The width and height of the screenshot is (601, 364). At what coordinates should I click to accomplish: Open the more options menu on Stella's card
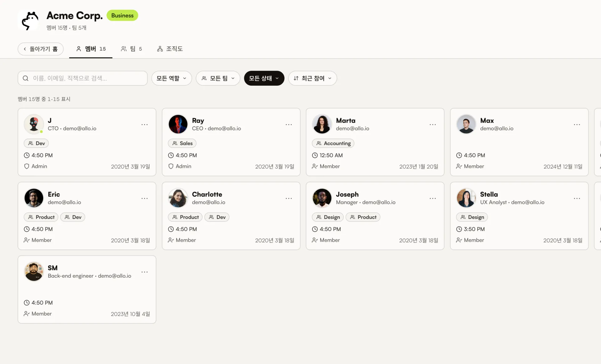click(577, 198)
